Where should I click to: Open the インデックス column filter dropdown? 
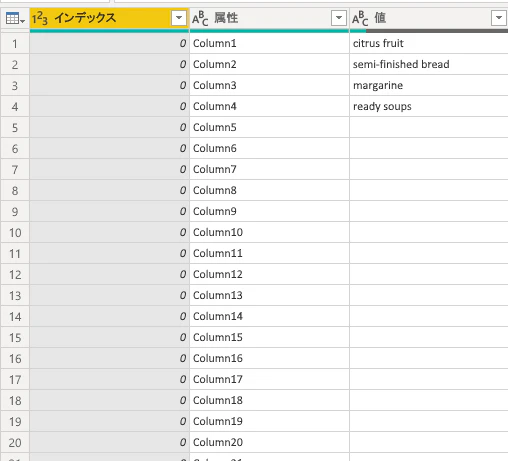click(179, 18)
